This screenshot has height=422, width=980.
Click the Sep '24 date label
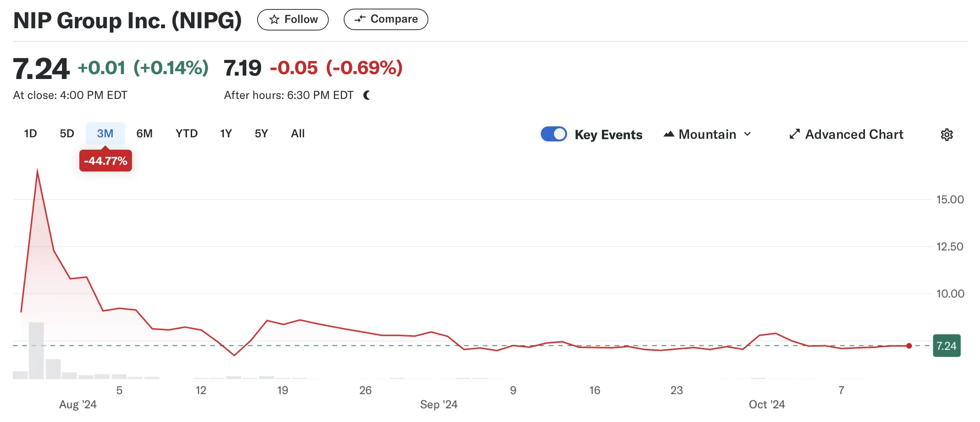[x=438, y=404]
